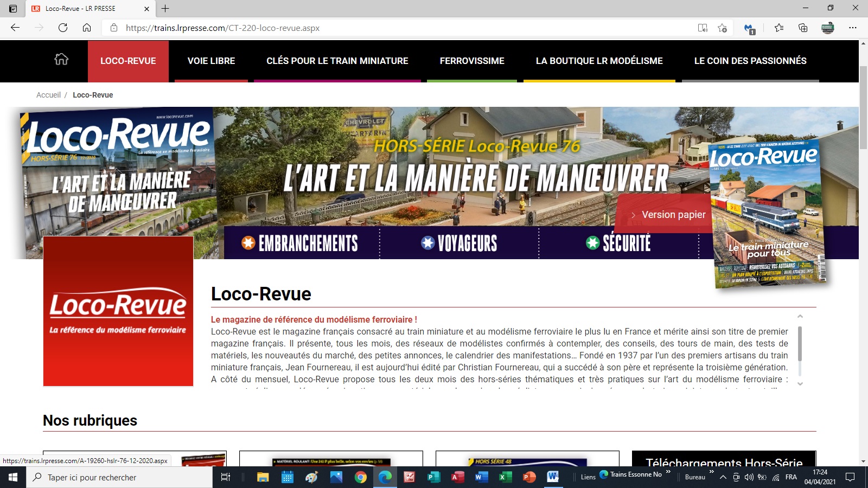Viewport: 868px width, 488px height.
Task: Open CLÉS POUR LE TRAIN MINIATURE section
Action: (x=337, y=61)
